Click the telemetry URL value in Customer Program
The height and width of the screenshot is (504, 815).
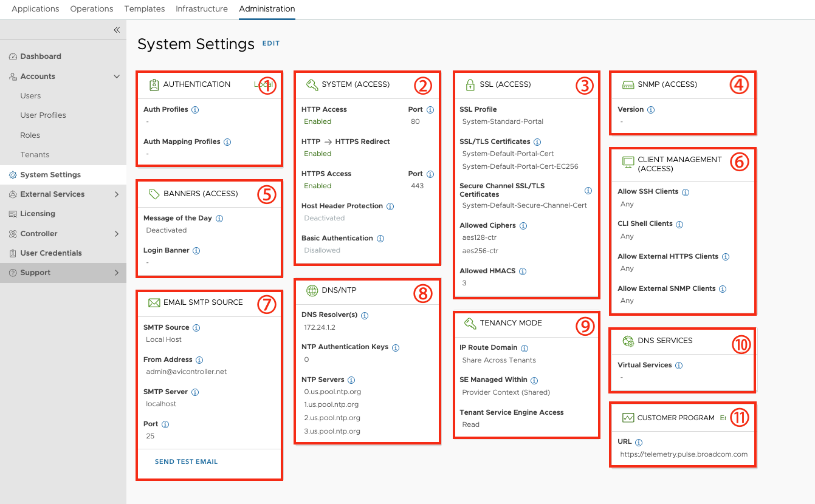pos(684,454)
